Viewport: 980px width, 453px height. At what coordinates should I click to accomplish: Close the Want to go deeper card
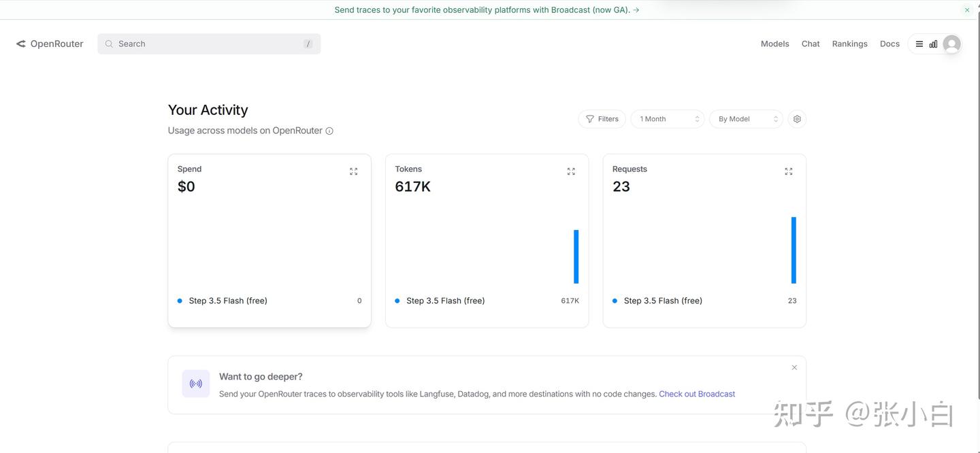794,367
